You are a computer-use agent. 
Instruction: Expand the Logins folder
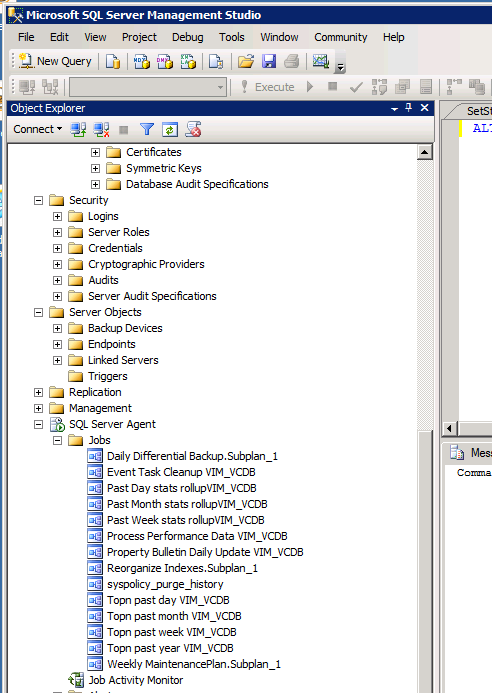click(x=57, y=217)
